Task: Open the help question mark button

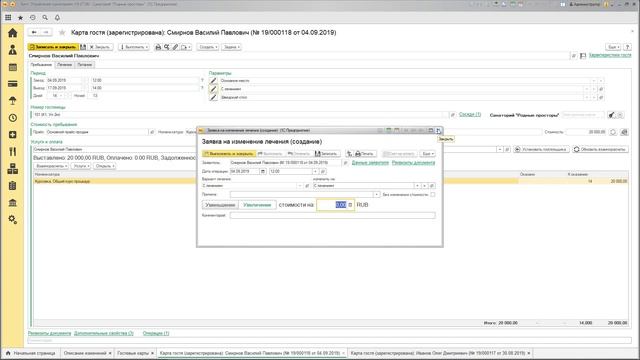Action: coord(627,47)
